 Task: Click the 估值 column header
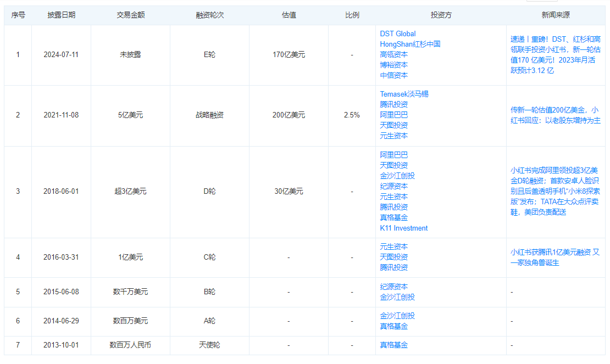(289, 15)
